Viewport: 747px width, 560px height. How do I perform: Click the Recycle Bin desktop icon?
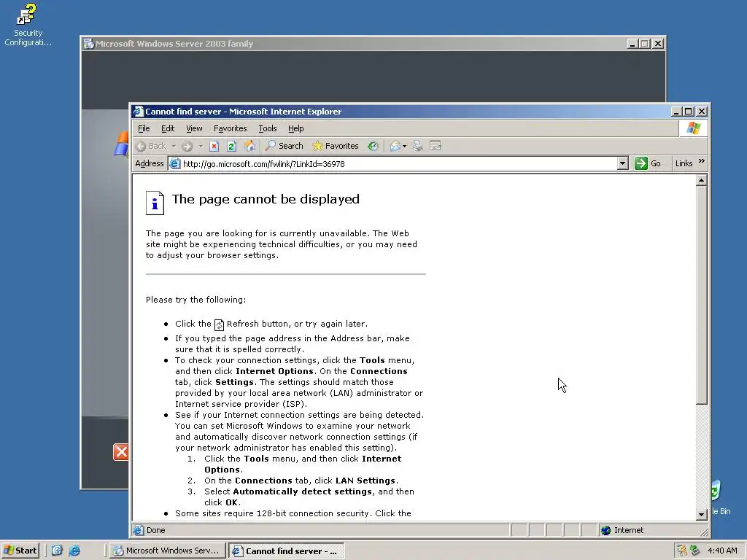720,497
